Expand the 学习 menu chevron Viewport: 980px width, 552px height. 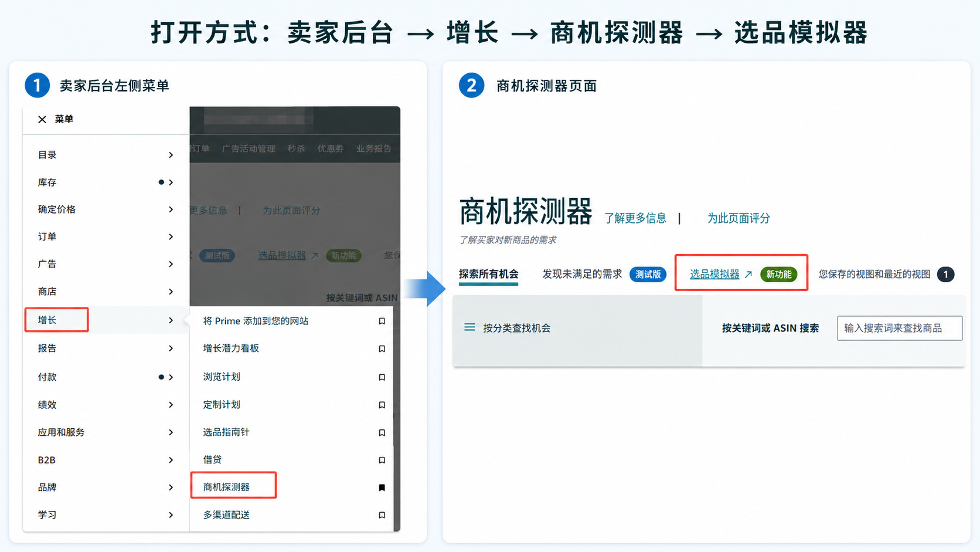171,515
